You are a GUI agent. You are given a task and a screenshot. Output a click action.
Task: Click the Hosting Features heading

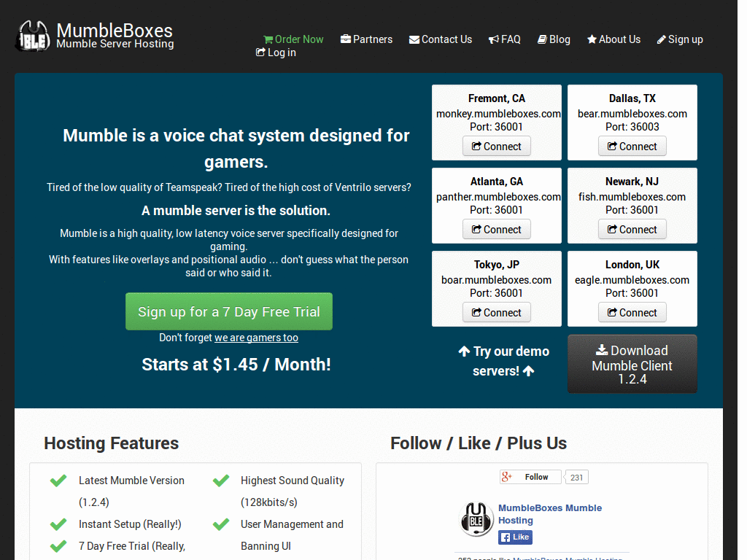pos(112,443)
